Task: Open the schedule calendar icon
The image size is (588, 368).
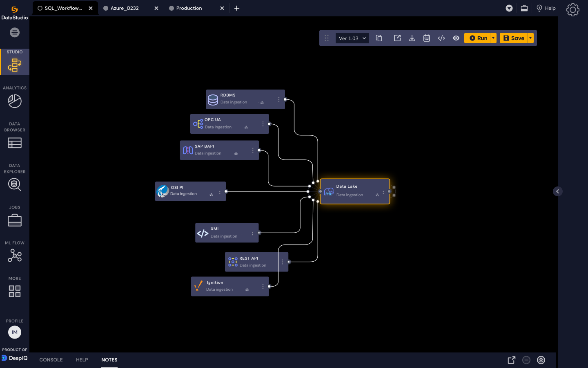Action: coord(427,38)
